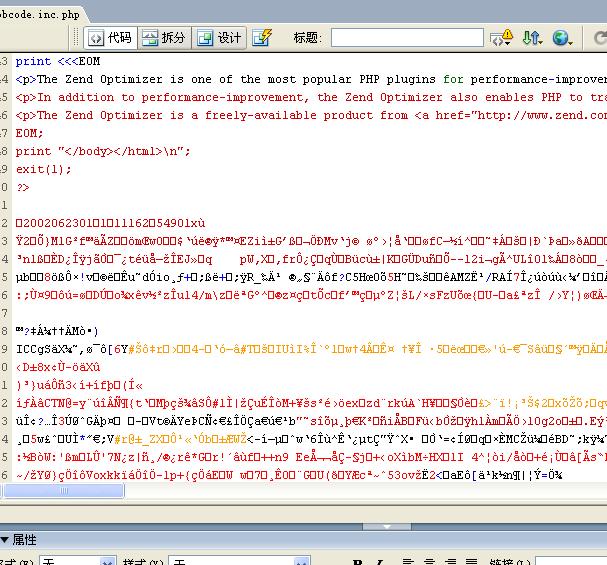Click the horizontal scrollbar thumb in the code view
Screen dimensions: 607x565
coord(64,491)
